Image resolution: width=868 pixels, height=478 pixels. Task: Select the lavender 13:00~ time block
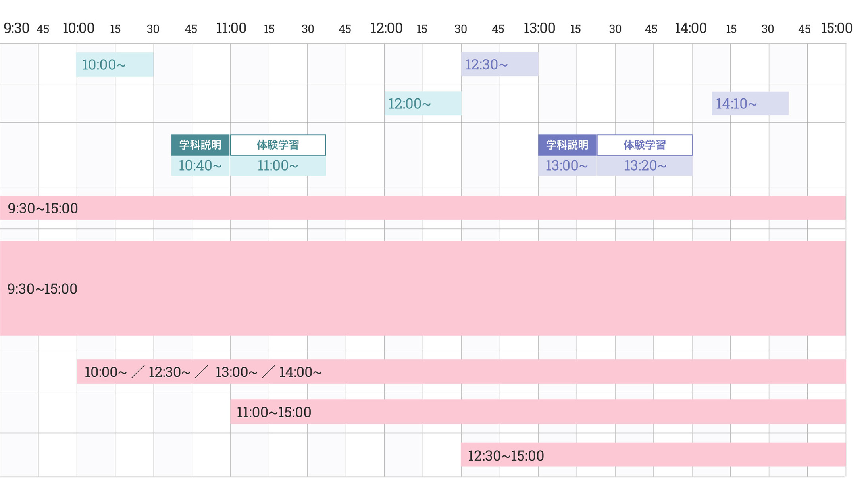click(567, 165)
